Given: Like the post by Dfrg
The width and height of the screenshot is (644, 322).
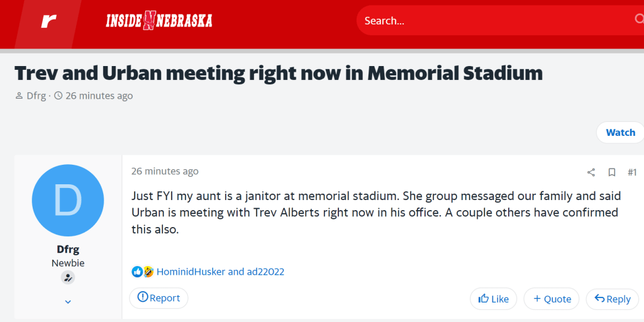Looking at the screenshot, I should click(494, 299).
